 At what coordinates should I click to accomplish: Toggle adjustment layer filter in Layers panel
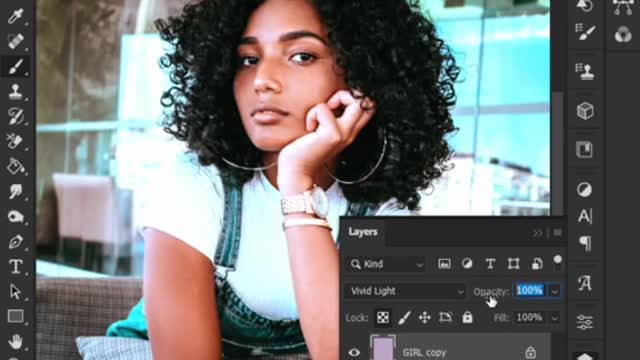point(467,264)
